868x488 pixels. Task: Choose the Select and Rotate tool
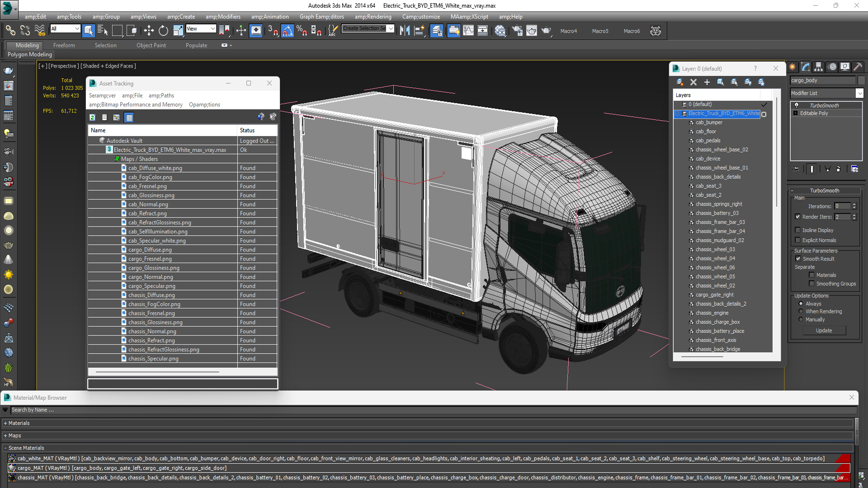[x=163, y=30]
